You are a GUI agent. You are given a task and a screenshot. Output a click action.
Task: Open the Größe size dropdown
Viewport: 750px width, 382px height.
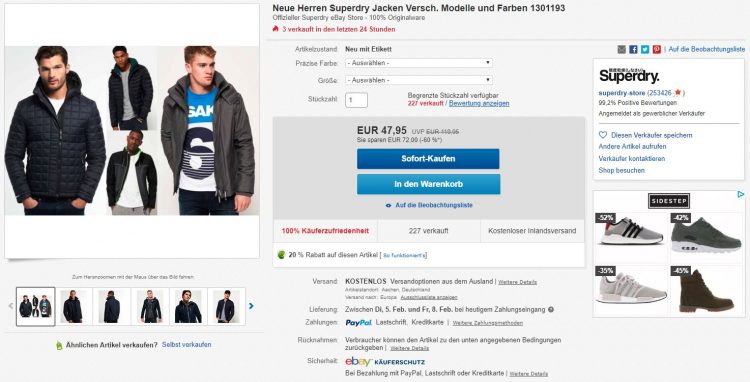pyautogui.click(x=419, y=80)
